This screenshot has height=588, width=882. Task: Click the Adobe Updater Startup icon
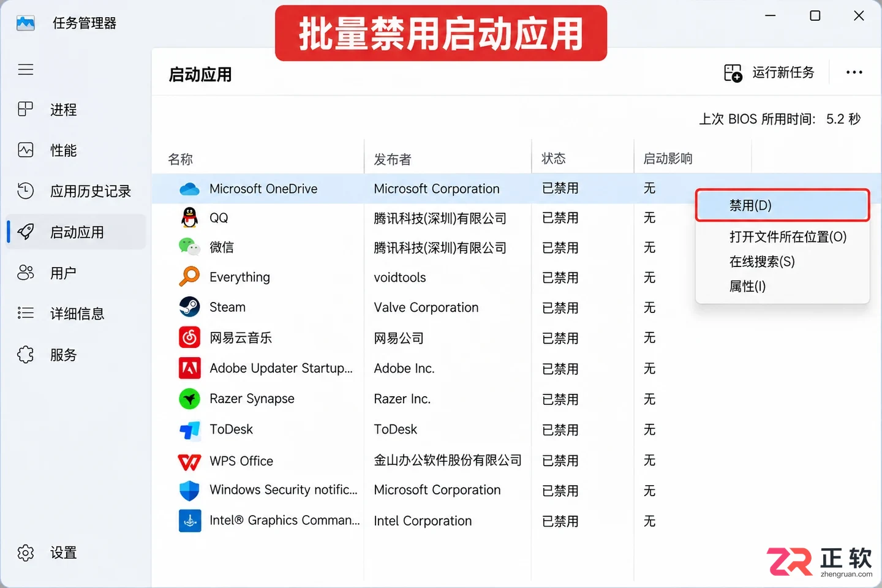pos(190,368)
